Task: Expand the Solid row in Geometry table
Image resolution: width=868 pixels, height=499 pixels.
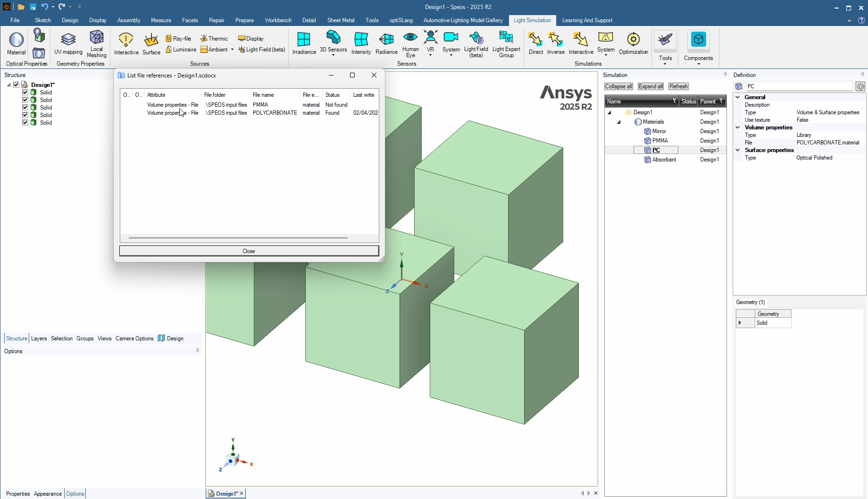Action: [x=740, y=323]
